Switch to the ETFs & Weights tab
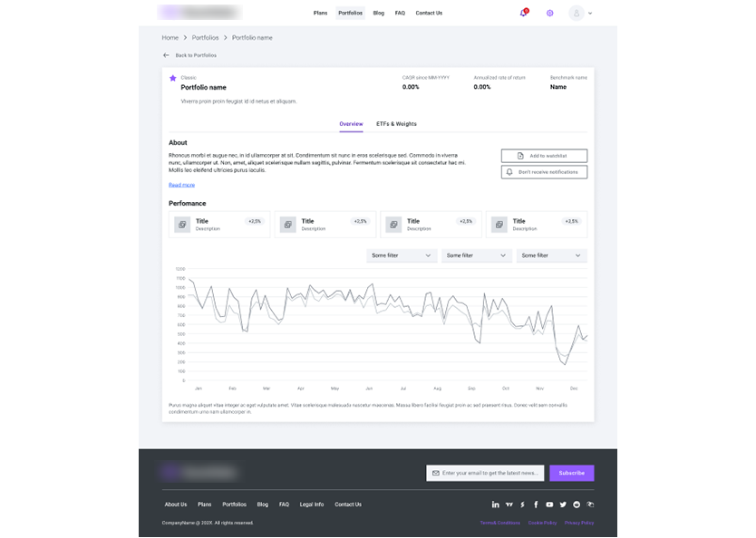 [396, 124]
